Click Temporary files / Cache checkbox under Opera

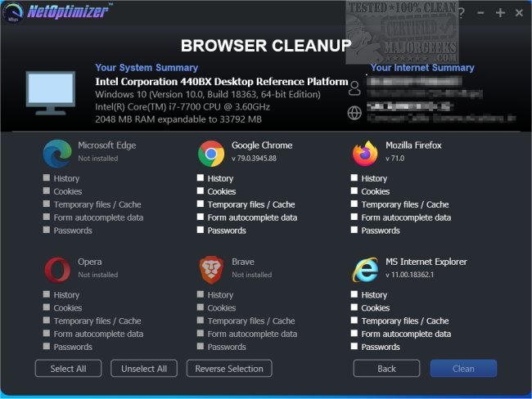(47, 320)
